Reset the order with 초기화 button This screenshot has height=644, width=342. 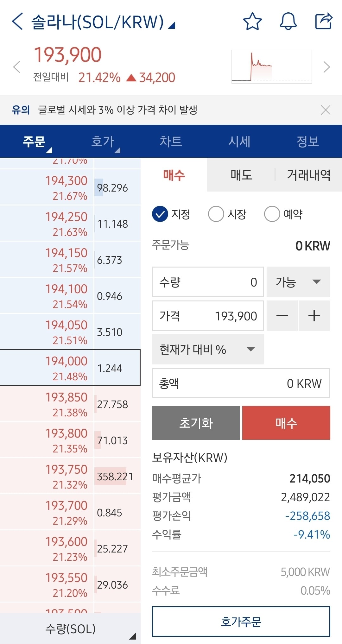point(196,423)
